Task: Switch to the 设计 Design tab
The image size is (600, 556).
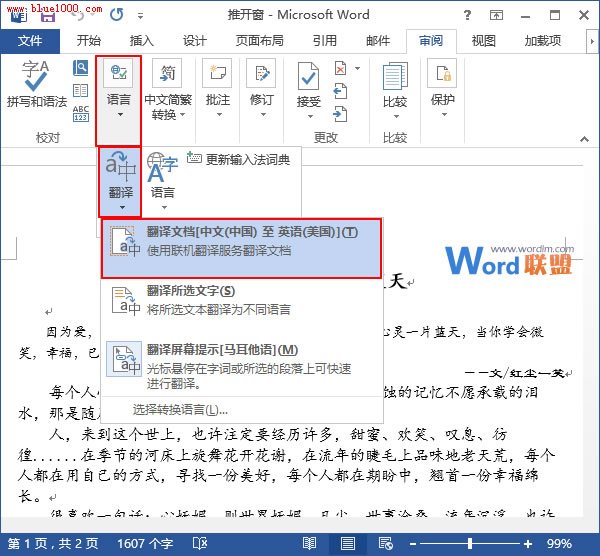Action: coord(194,41)
